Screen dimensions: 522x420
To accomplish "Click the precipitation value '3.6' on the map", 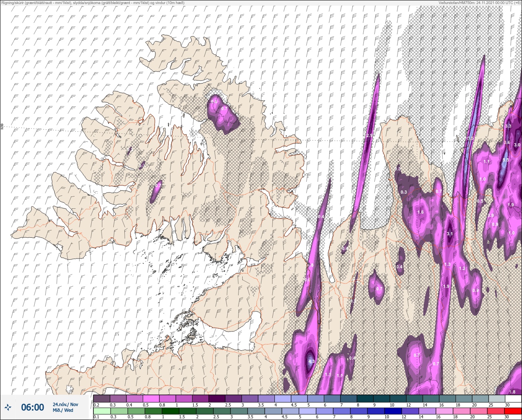I will 507,142.
